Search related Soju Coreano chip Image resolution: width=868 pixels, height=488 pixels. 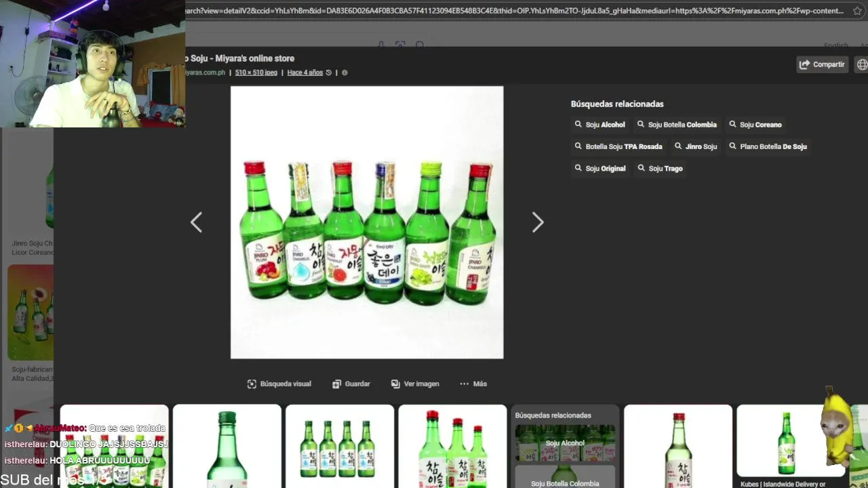pyautogui.click(x=755, y=125)
